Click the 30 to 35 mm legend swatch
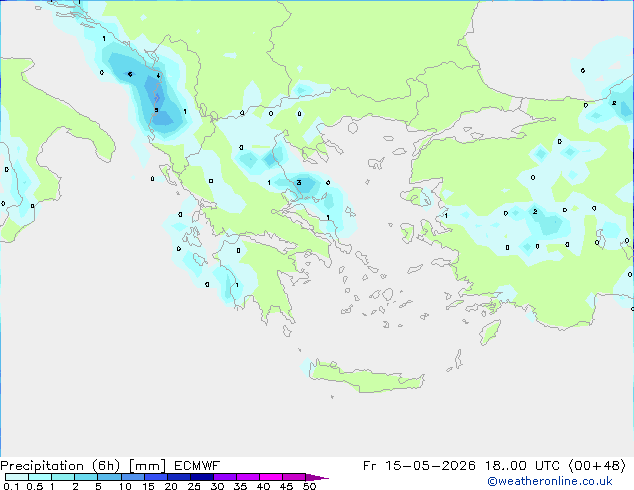Screen dimensions: 634x490 coord(225,477)
